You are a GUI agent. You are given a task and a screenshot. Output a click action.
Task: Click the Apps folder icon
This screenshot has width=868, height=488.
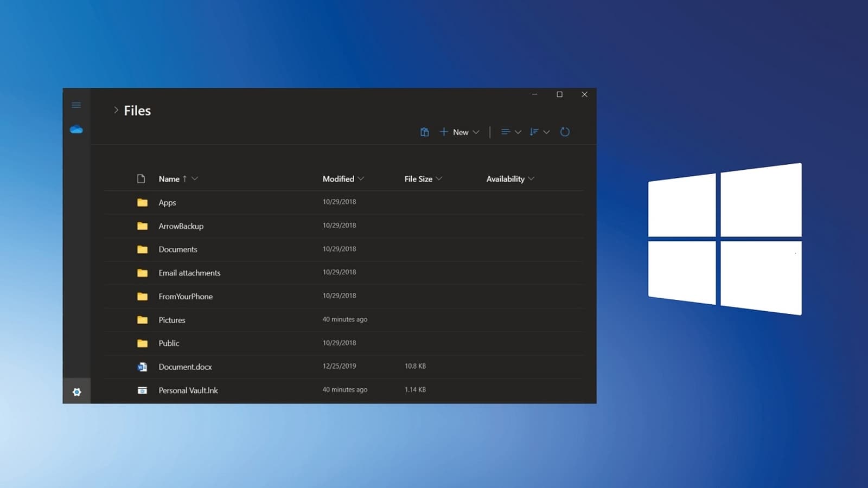142,202
